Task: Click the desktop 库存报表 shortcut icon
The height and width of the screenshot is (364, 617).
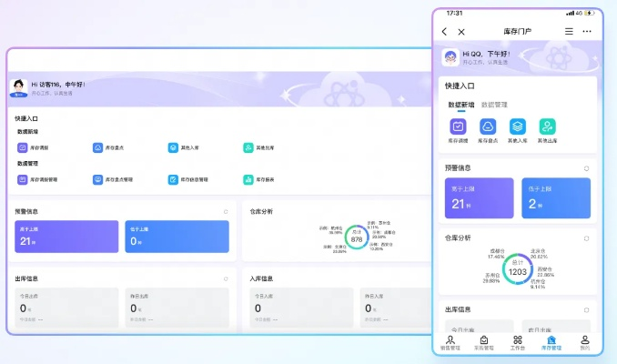Action: [x=248, y=179]
